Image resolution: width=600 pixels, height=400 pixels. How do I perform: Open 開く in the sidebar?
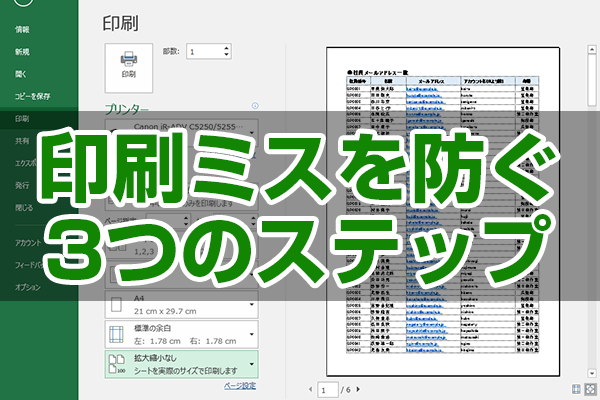coord(21,74)
